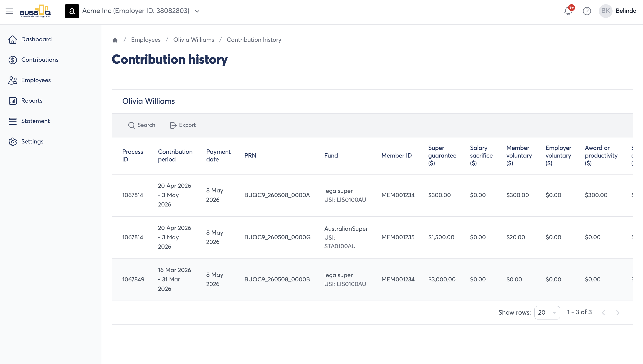Click the $3,000.00 super guarantee value
643x364 pixels.
click(442, 279)
